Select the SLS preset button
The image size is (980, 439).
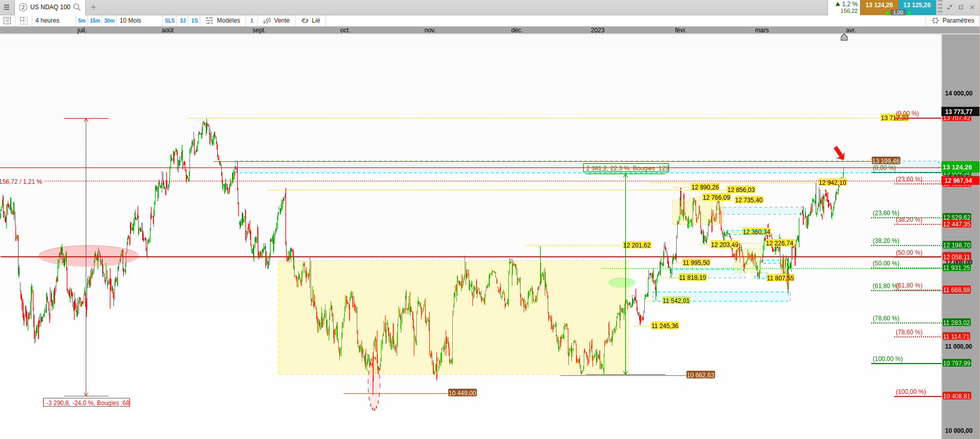click(x=170, y=21)
